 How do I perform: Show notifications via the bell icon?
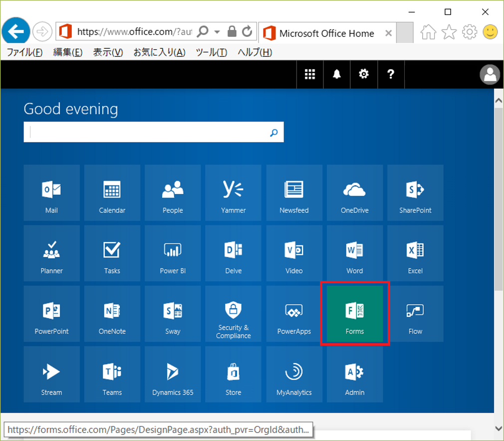point(336,74)
